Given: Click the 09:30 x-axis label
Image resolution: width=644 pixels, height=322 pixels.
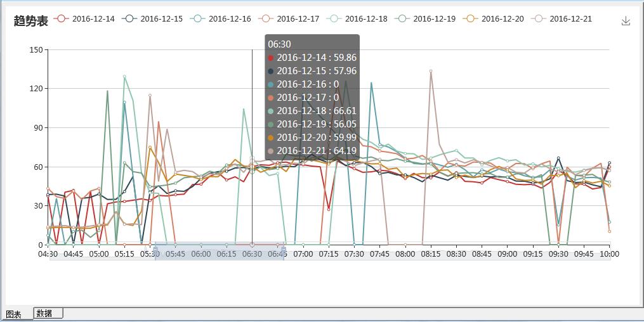Looking at the screenshot, I should [x=558, y=254].
